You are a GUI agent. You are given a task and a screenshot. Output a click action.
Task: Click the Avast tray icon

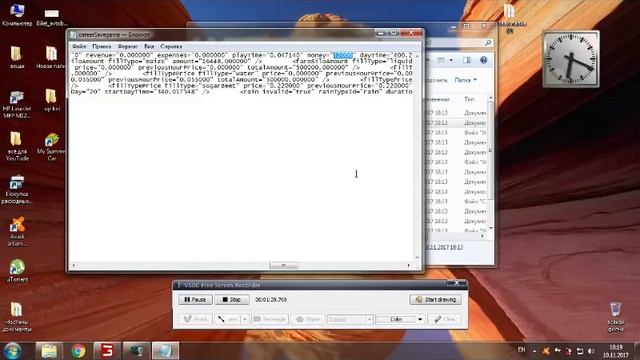546,351
